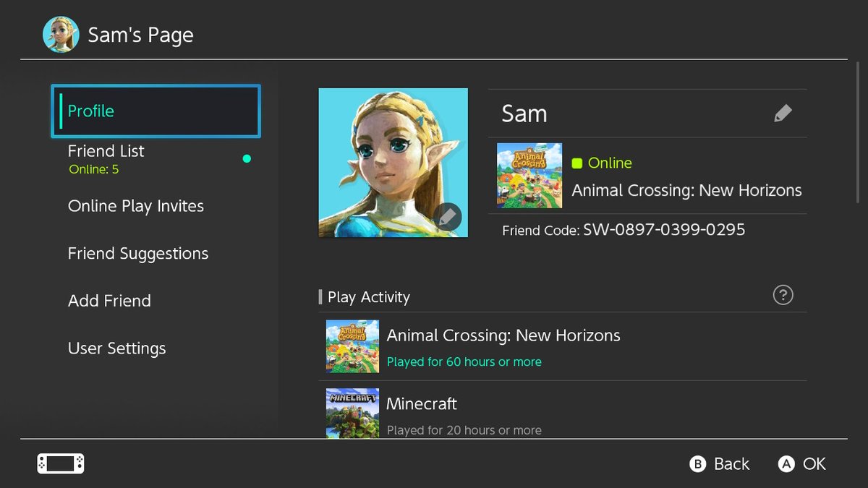The width and height of the screenshot is (868, 488).
Task: Select the Profile menu item
Action: click(156, 111)
